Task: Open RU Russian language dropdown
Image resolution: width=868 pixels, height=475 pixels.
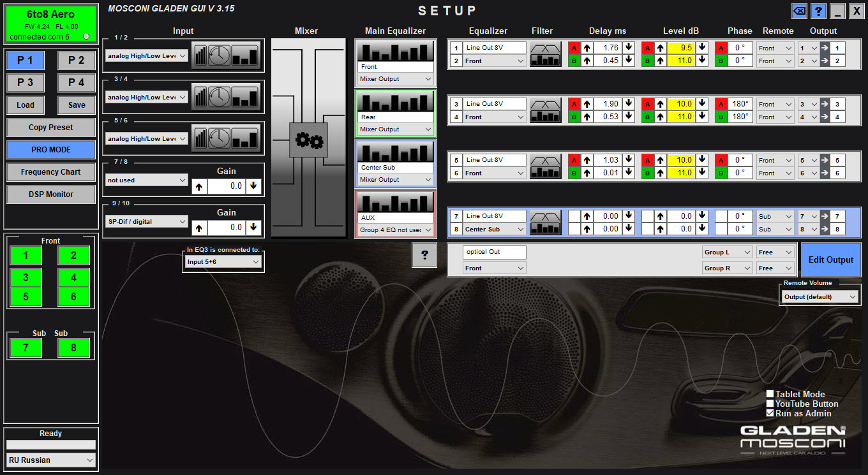Action: pyautogui.click(x=51, y=460)
